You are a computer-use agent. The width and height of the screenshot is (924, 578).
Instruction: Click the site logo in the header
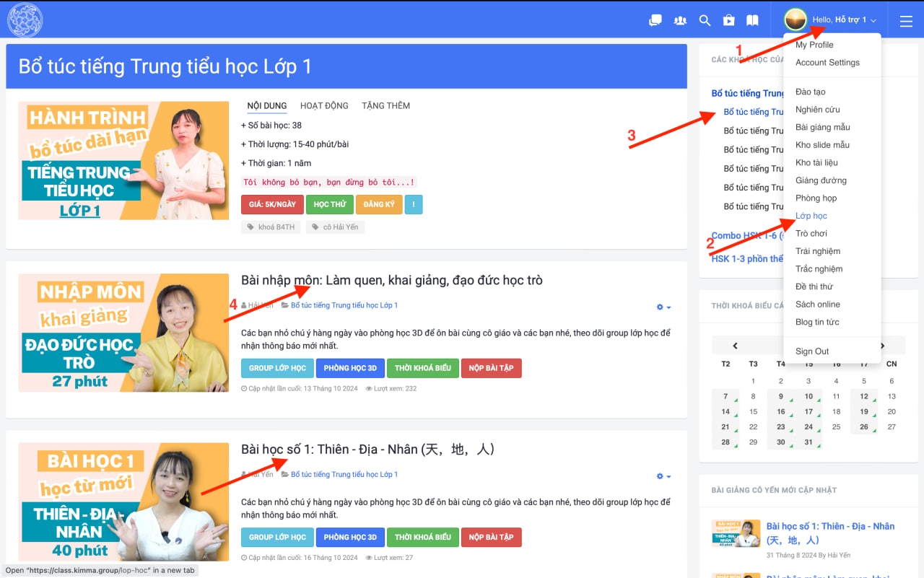(x=25, y=20)
